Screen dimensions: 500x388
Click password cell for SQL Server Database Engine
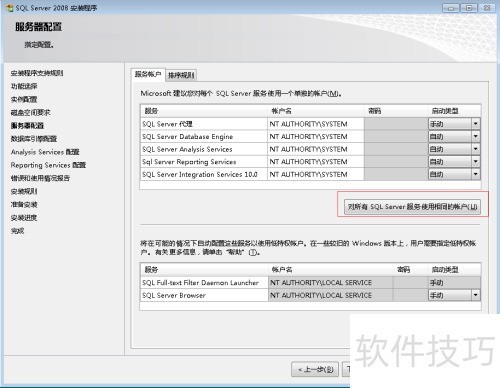(396, 137)
